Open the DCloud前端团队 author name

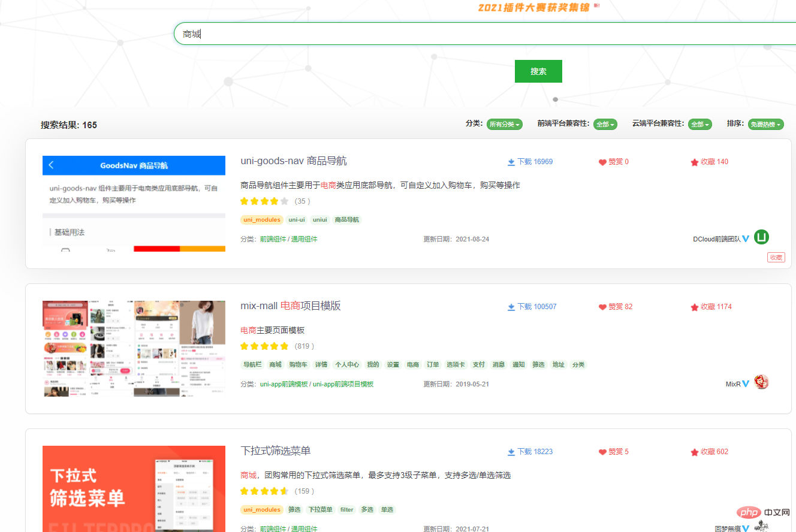pos(717,239)
